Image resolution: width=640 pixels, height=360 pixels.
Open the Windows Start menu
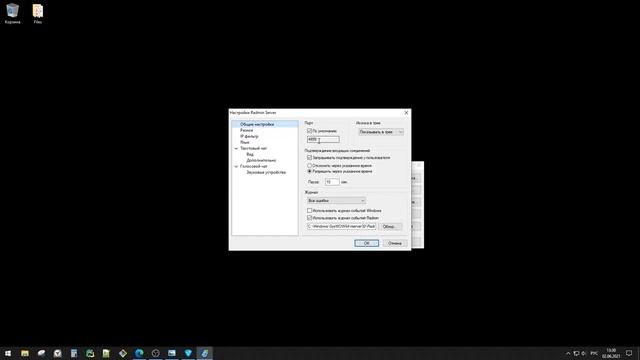pos(8,353)
